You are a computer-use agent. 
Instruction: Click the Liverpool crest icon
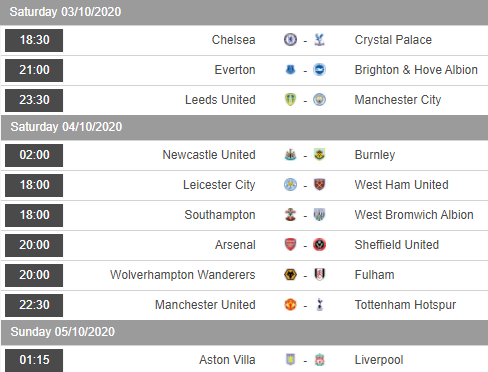(319, 360)
